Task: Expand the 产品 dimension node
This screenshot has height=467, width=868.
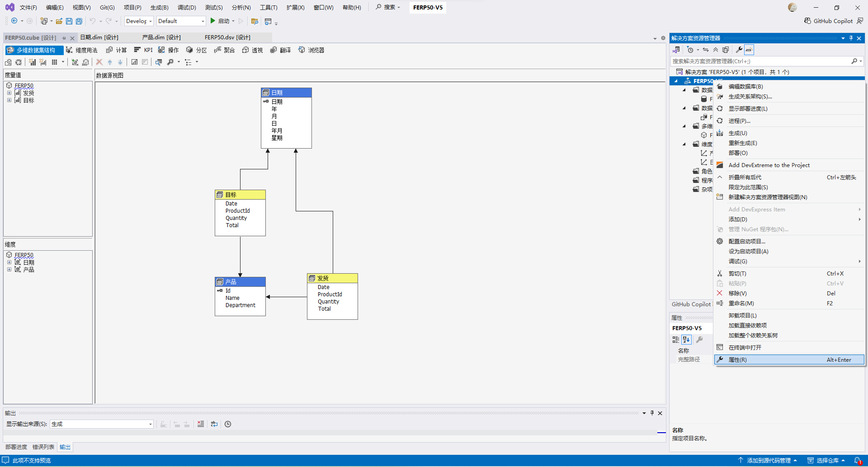Action: 9,270
